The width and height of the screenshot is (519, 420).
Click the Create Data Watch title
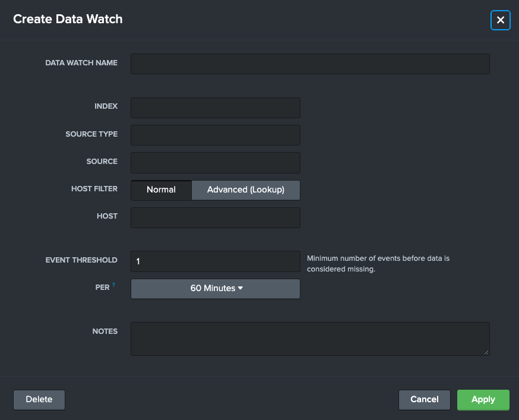(x=68, y=19)
